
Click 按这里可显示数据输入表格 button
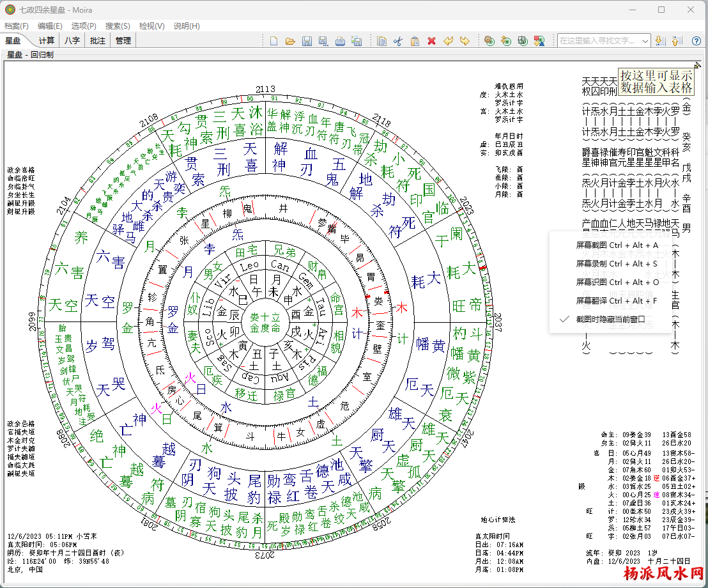tap(656, 82)
